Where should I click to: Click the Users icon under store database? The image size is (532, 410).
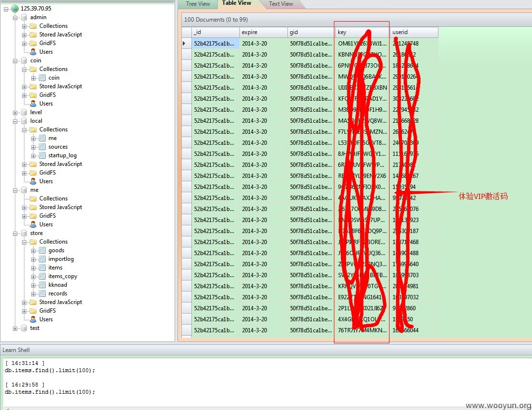(x=33, y=319)
